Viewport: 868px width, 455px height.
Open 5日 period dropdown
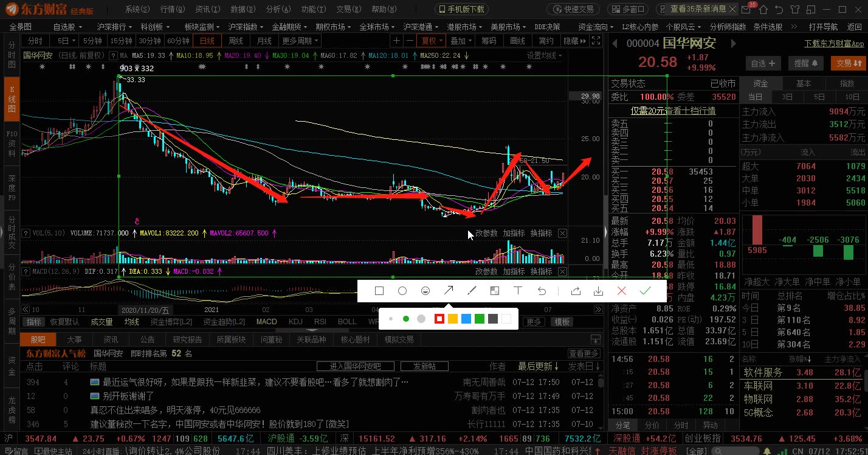coord(66,41)
